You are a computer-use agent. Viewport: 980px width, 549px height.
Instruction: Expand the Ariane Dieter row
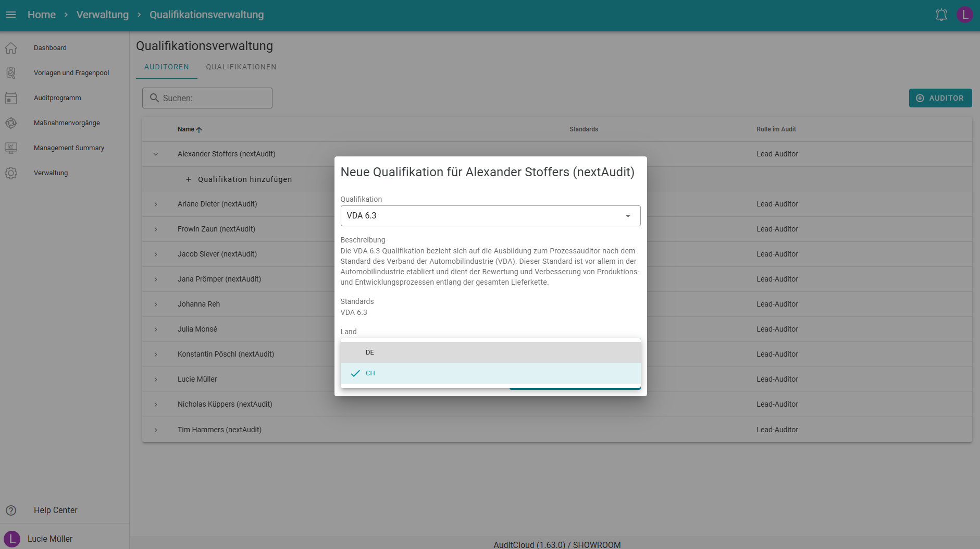tap(156, 204)
